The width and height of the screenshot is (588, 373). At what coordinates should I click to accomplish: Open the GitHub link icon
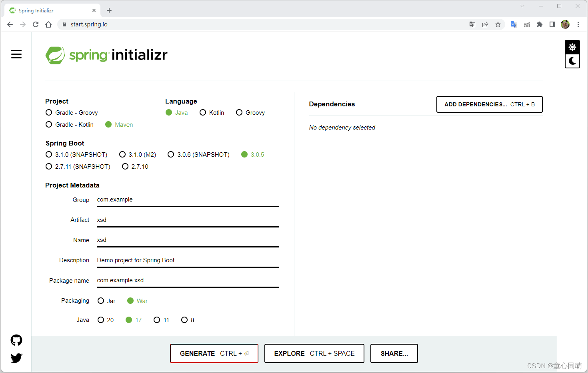16,340
